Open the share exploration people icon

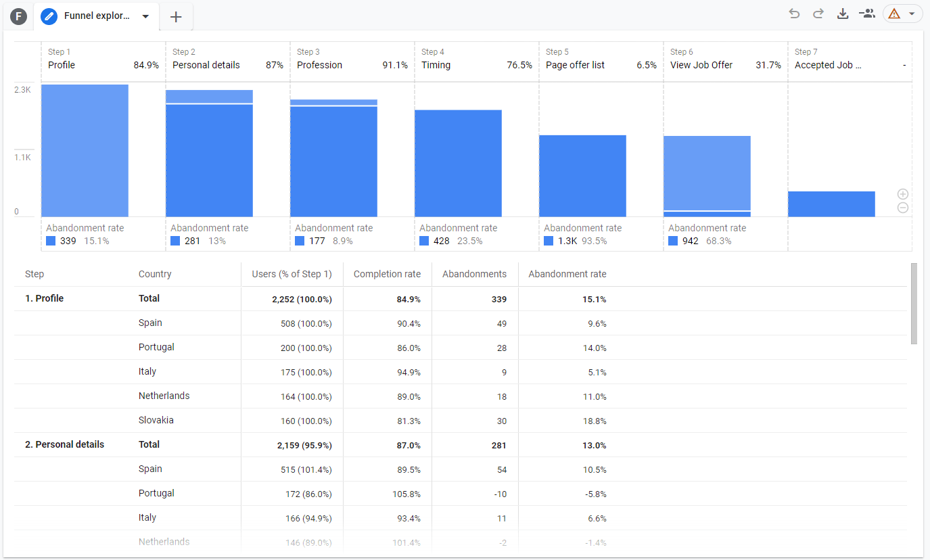tap(866, 14)
